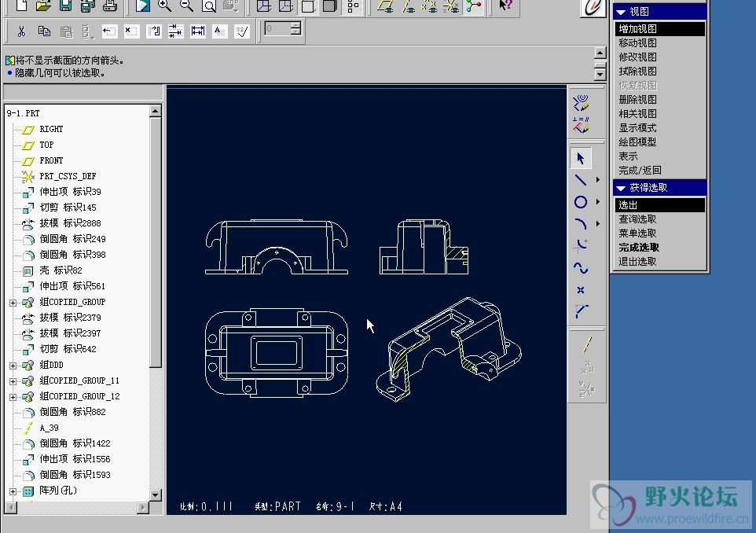Click the text note formatting icon
This screenshot has width=756, height=533.
[x=219, y=31]
